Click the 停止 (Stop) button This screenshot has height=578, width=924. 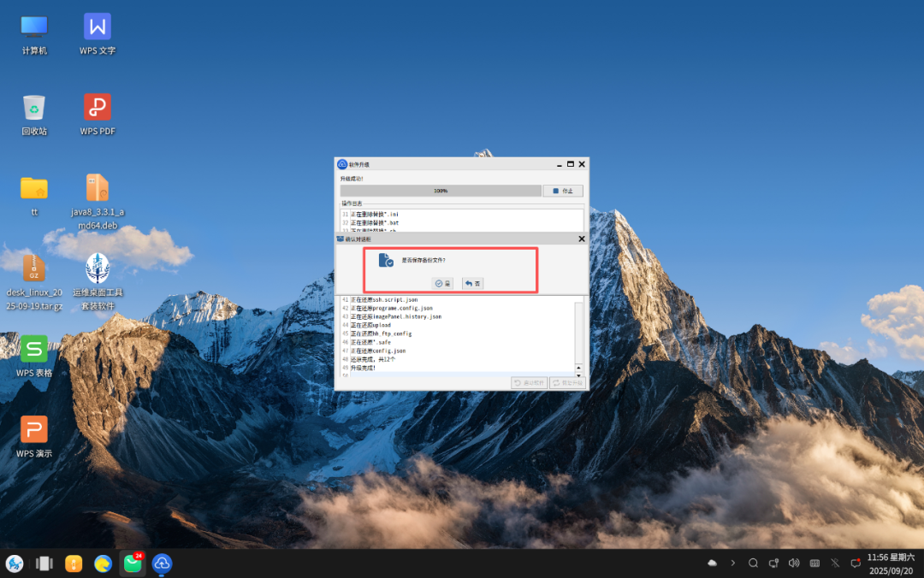click(563, 191)
